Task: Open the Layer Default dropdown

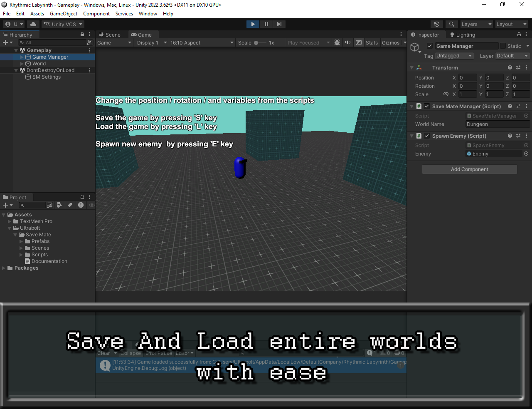Action: point(512,56)
